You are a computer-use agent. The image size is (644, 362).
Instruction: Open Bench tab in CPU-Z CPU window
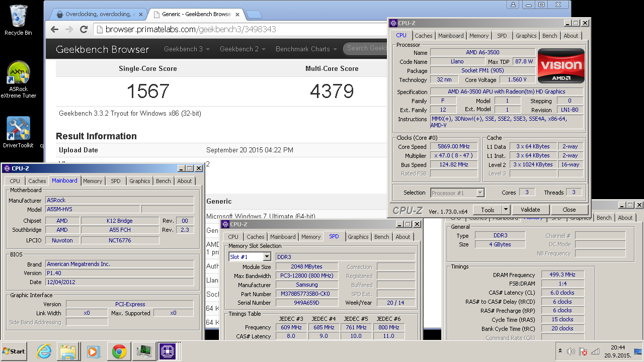point(550,36)
